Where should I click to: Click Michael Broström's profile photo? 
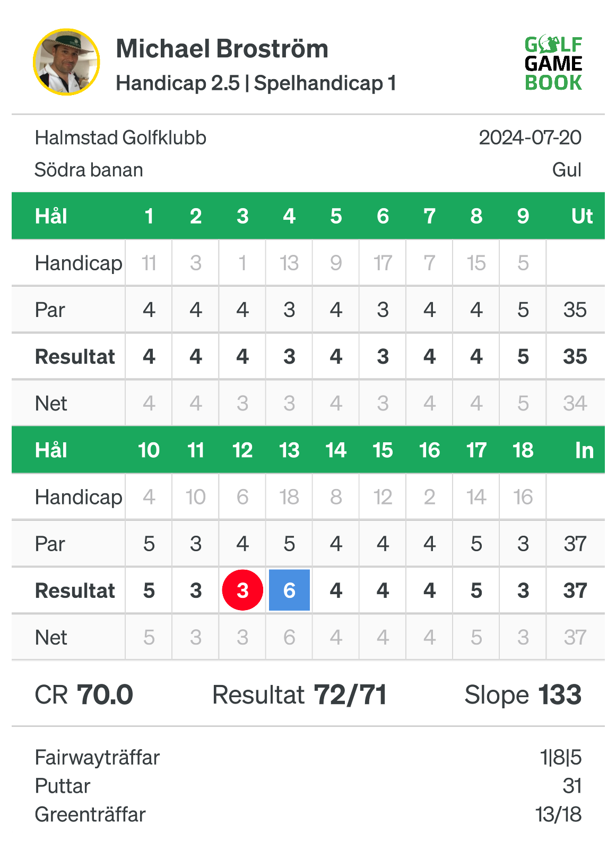pos(66,62)
